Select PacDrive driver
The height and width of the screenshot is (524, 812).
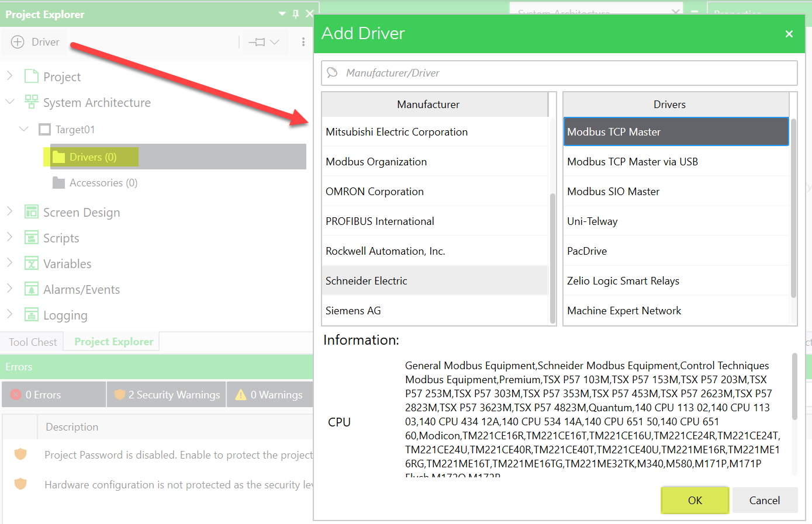click(x=676, y=251)
